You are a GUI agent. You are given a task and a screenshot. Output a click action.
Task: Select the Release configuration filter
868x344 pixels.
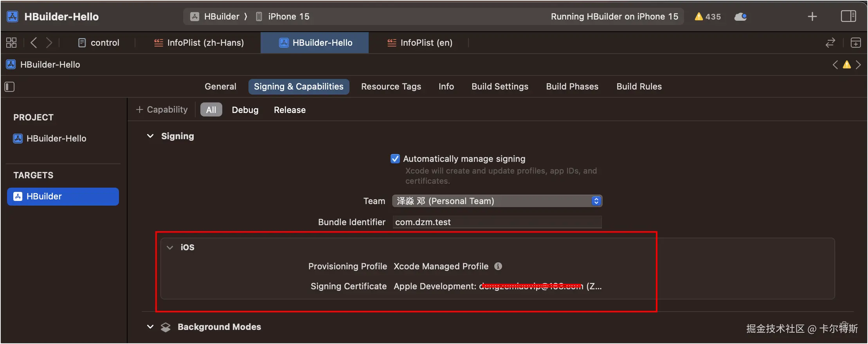pyautogui.click(x=290, y=110)
